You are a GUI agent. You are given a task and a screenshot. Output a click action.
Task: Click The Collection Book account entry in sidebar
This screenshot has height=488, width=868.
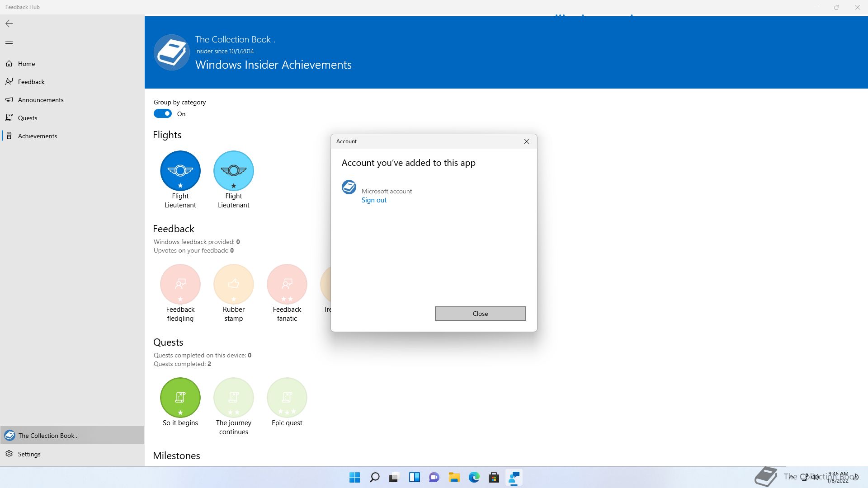(x=72, y=436)
